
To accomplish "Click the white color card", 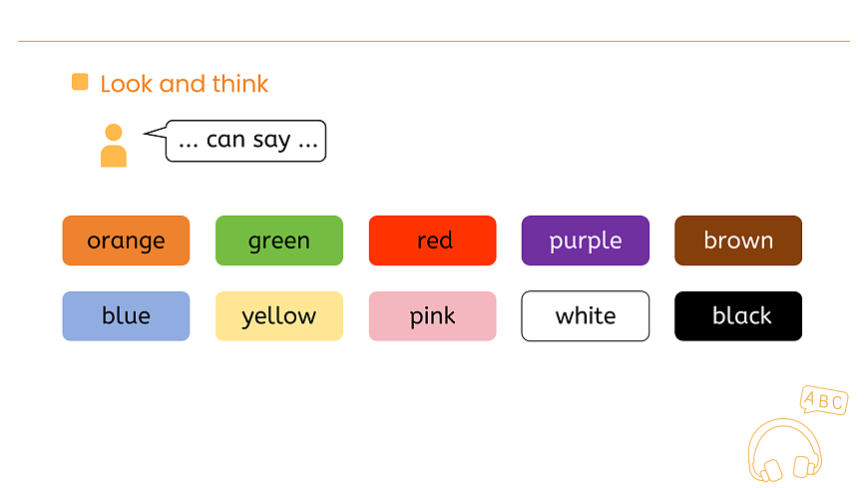I will pyautogui.click(x=586, y=316).
